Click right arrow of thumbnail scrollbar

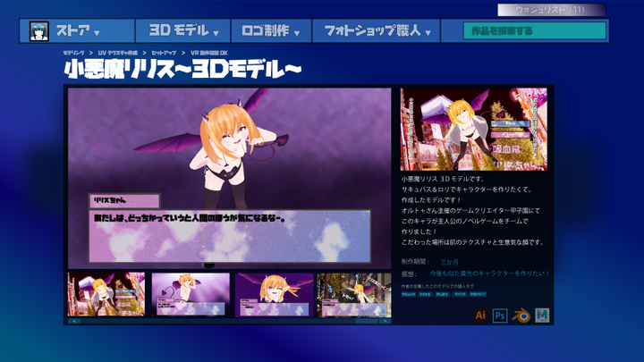pos(385,322)
